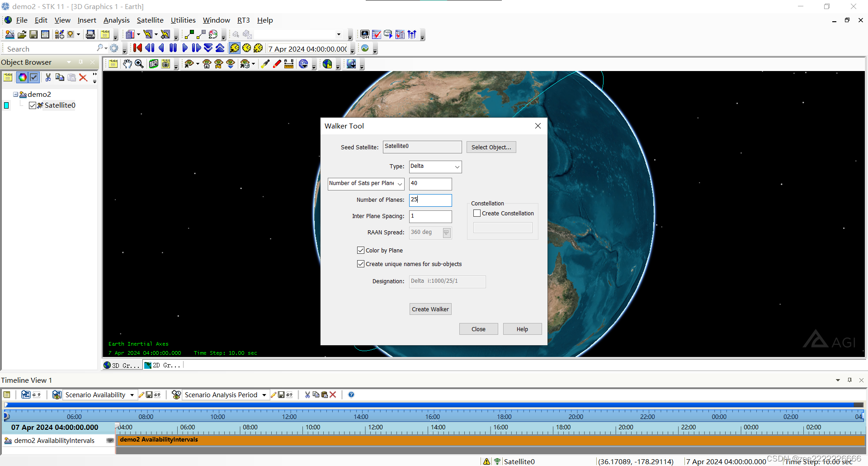Click the Open Scenario folder icon
This screenshot has height=466, width=868.
click(x=22, y=34)
